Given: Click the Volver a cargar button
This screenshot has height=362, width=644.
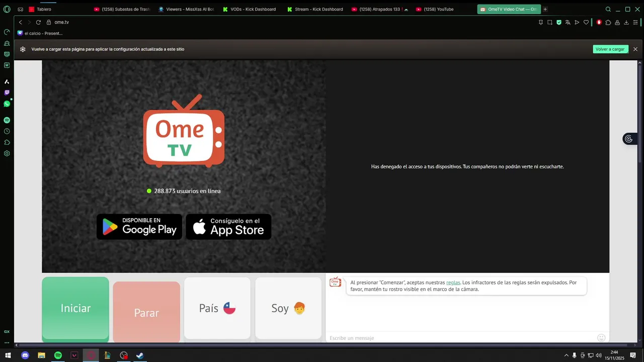Looking at the screenshot, I should click(x=610, y=49).
